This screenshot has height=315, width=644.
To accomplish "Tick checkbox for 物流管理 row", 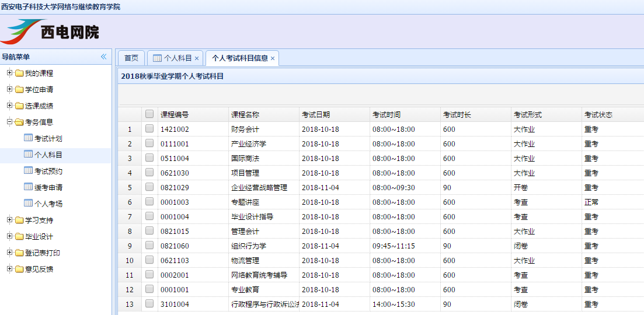I will click(149, 260).
